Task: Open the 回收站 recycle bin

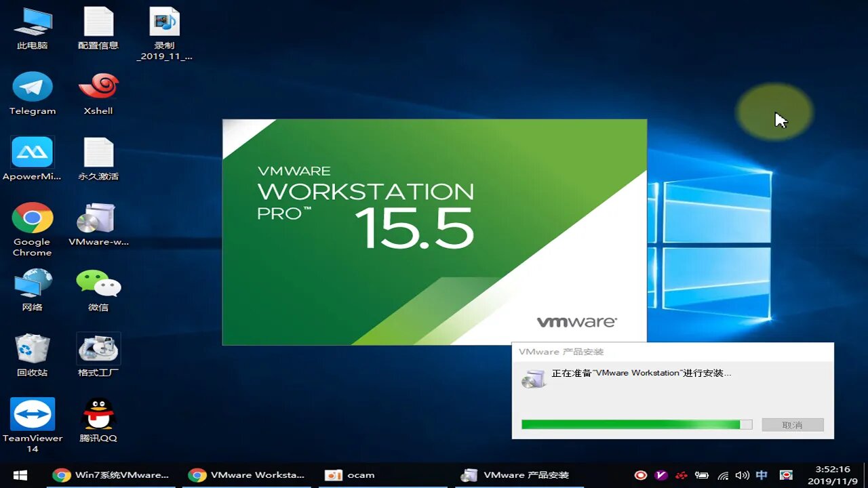Action: pyautogui.click(x=32, y=355)
